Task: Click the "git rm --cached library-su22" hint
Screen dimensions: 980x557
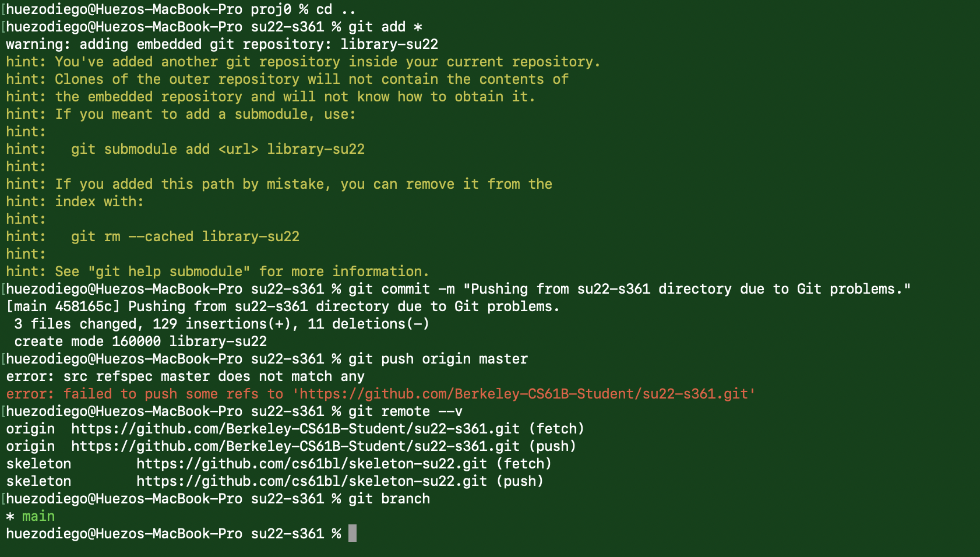Action: [185, 237]
